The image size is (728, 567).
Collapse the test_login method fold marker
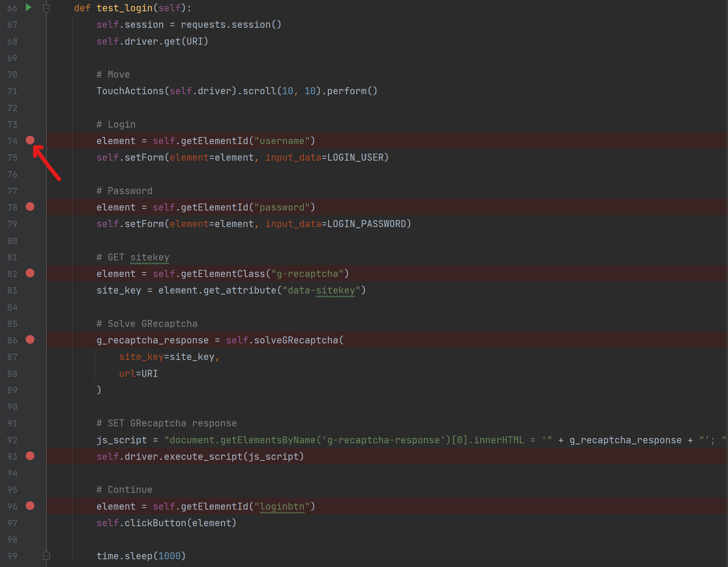(46, 8)
